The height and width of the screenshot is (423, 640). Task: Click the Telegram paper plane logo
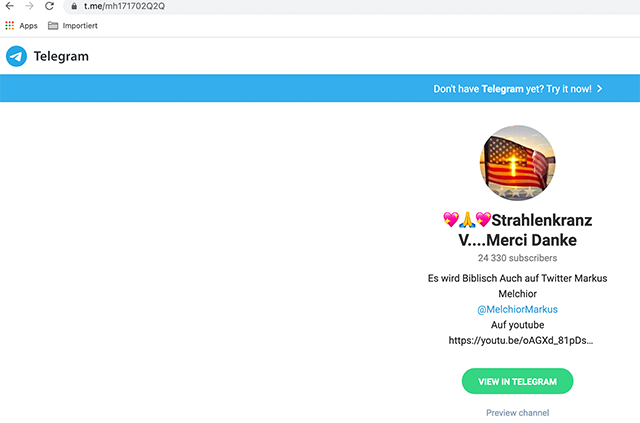(16, 56)
